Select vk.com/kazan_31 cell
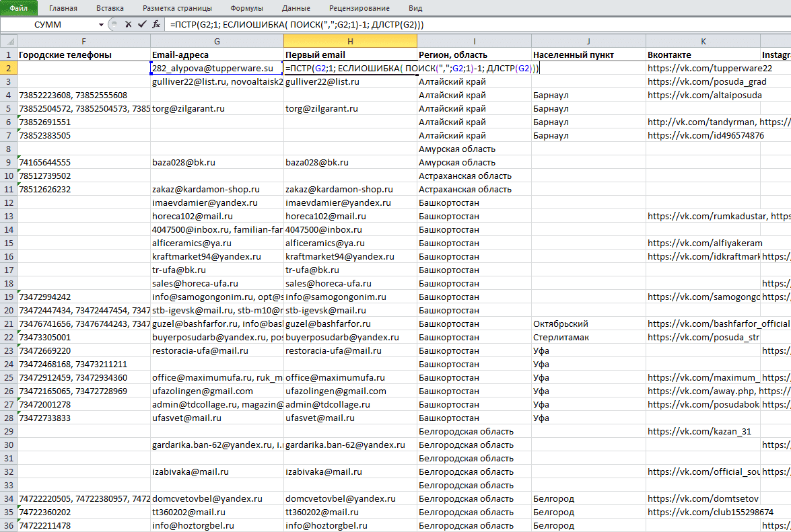The image size is (791, 532). pyautogui.click(x=703, y=431)
